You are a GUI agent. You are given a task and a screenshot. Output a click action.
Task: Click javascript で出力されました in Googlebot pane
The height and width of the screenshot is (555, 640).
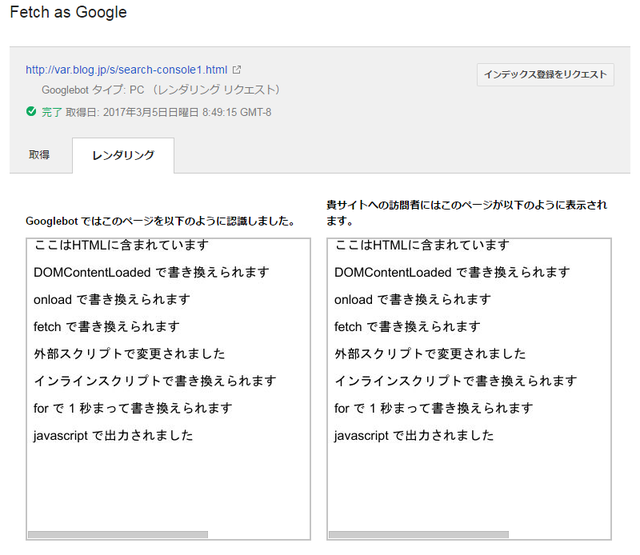(x=113, y=435)
